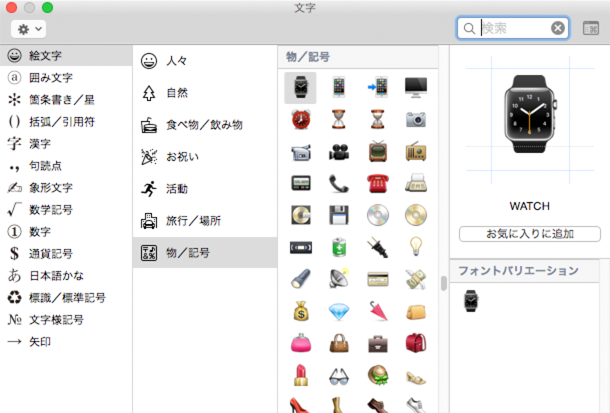The height and width of the screenshot is (413, 610).
Task: Select 数字 category in sidebar
Action: coord(66,232)
